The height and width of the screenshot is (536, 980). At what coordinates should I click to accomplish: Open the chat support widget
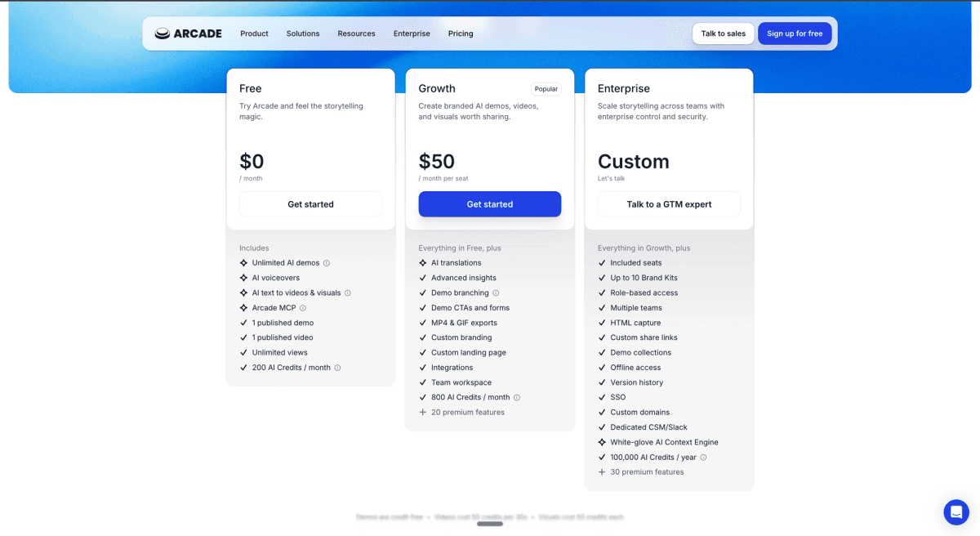tap(956, 512)
